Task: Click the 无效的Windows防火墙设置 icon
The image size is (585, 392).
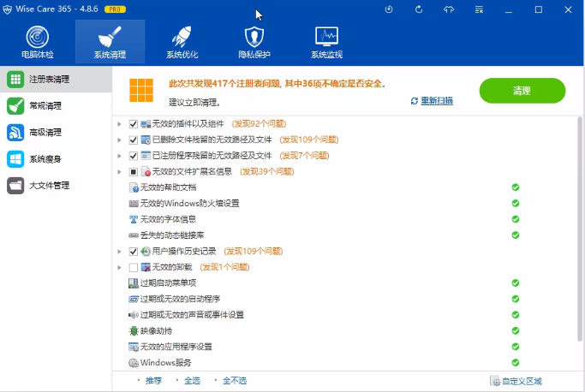Action: coord(134,204)
